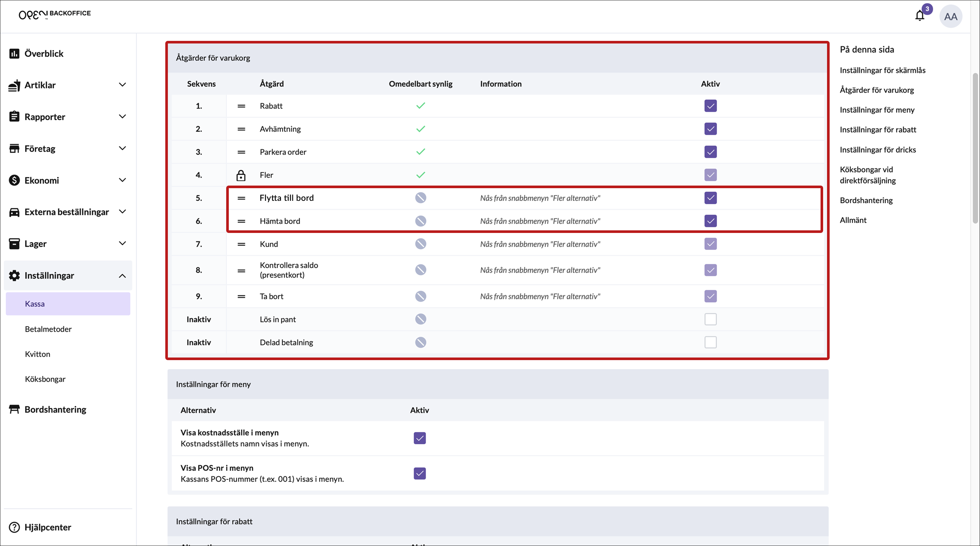980x546 pixels.
Task: Click the lock icon beside Fler
Action: coord(241,175)
